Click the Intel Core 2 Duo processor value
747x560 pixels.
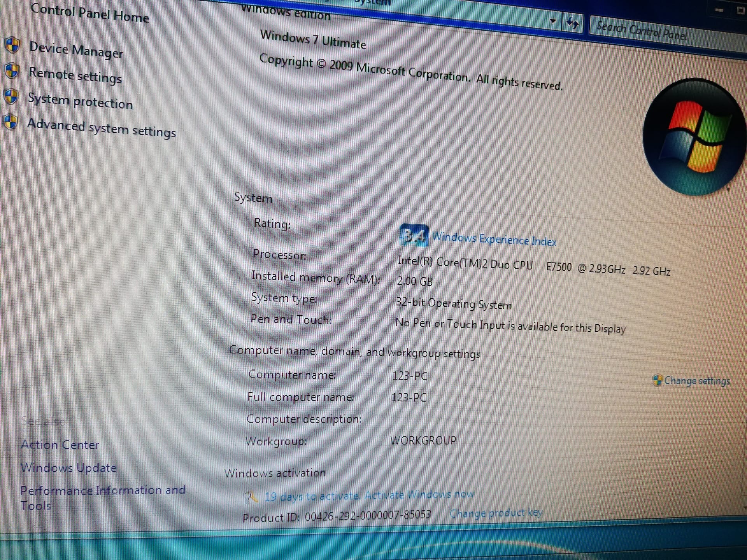534,266
